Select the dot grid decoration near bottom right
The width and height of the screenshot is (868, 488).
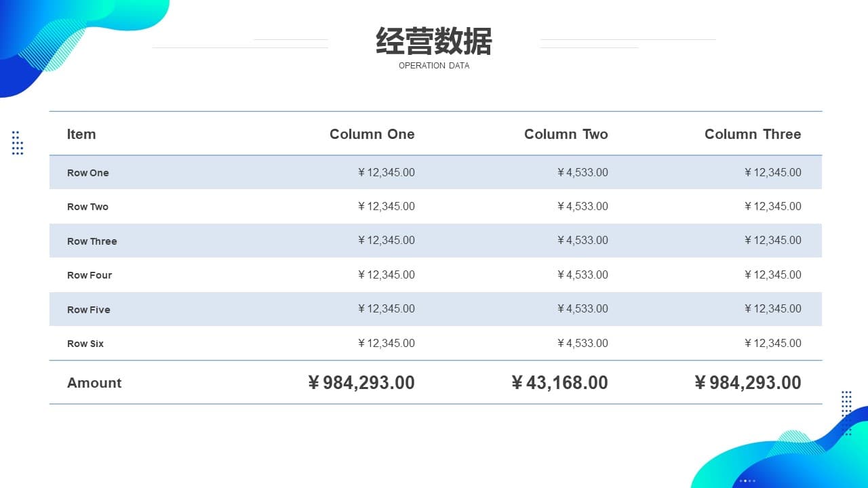846,412
